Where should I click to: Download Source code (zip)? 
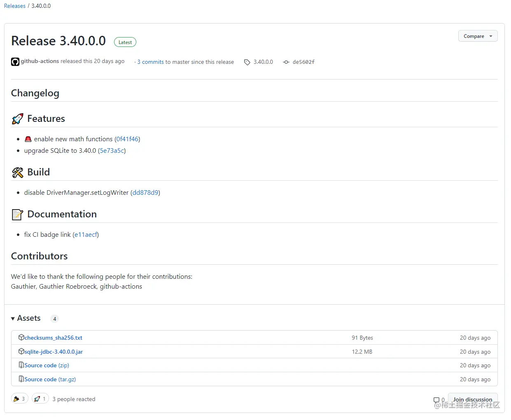click(47, 365)
